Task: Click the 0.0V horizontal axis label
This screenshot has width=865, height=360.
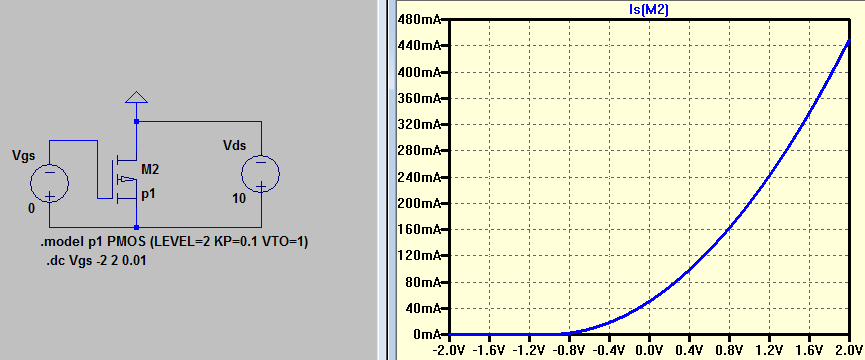Action: point(649,350)
